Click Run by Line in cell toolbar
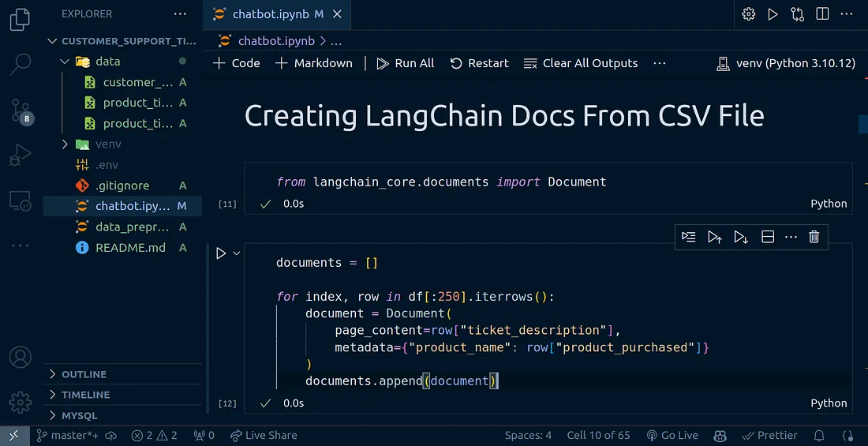Viewport: 868px width, 446px height. point(689,237)
